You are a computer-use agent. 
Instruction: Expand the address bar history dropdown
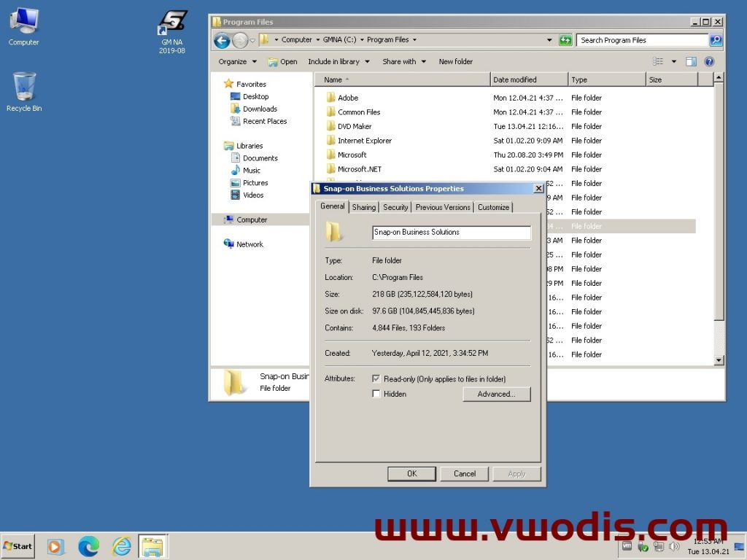coord(550,40)
